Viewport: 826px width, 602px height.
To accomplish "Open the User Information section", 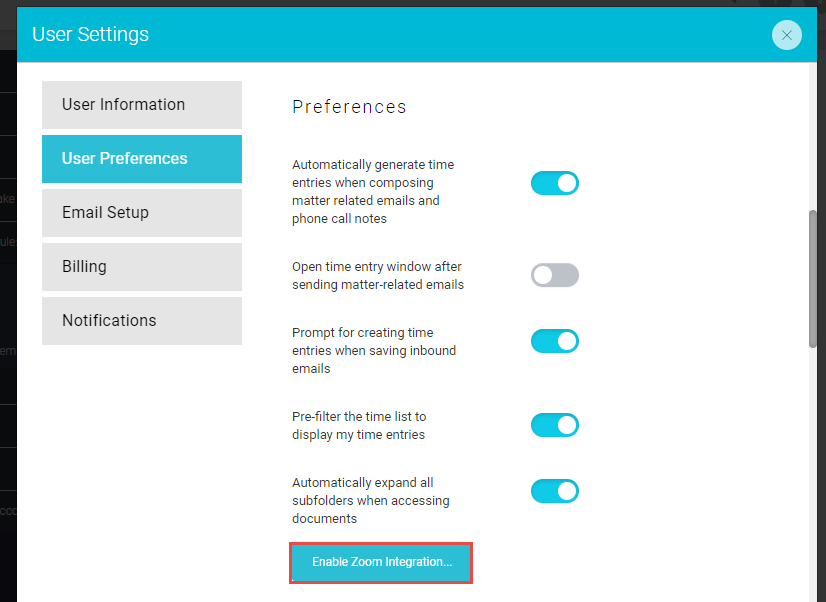I will click(x=142, y=105).
